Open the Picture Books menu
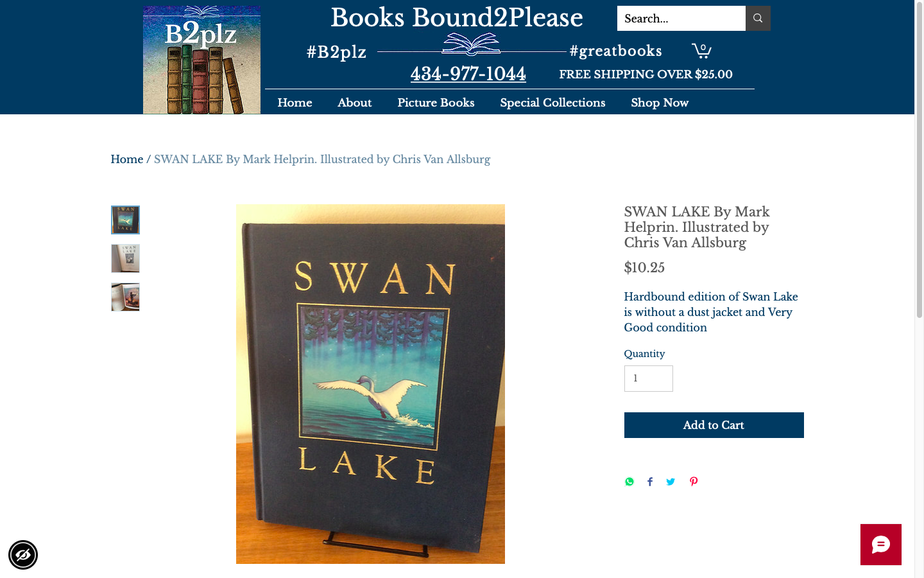The image size is (924, 578). pyautogui.click(x=436, y=103)
